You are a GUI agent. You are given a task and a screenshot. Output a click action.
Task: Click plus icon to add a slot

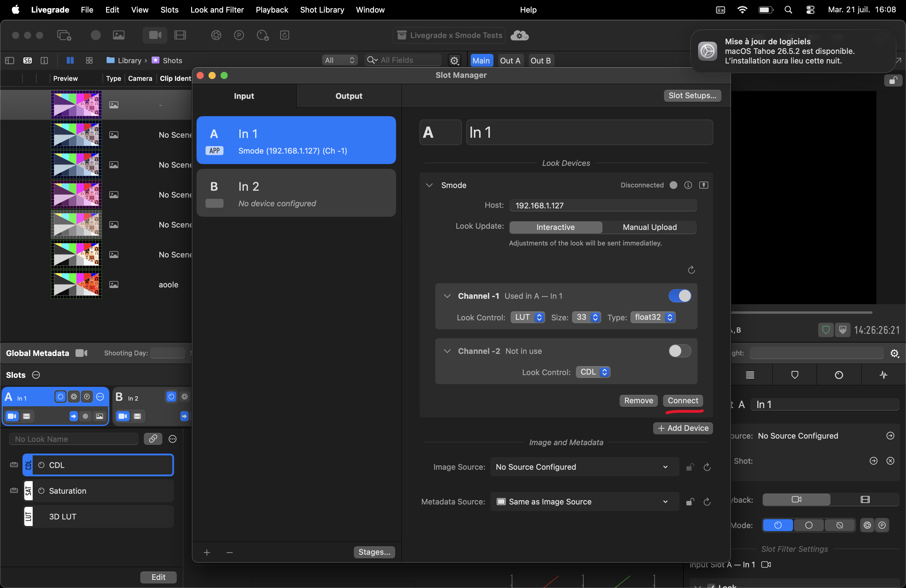pyautogui.click(x=207, y=552)
